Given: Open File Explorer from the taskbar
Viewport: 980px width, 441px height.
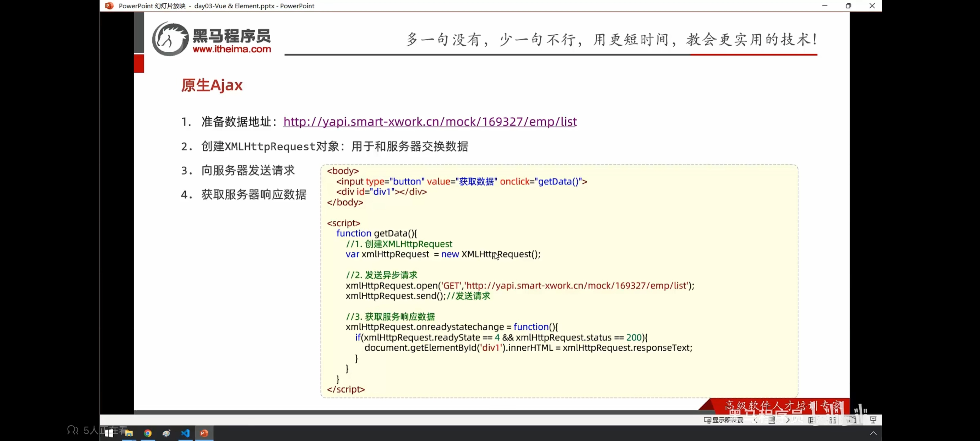Looking at the screenshot, I should tap(129, 433).
